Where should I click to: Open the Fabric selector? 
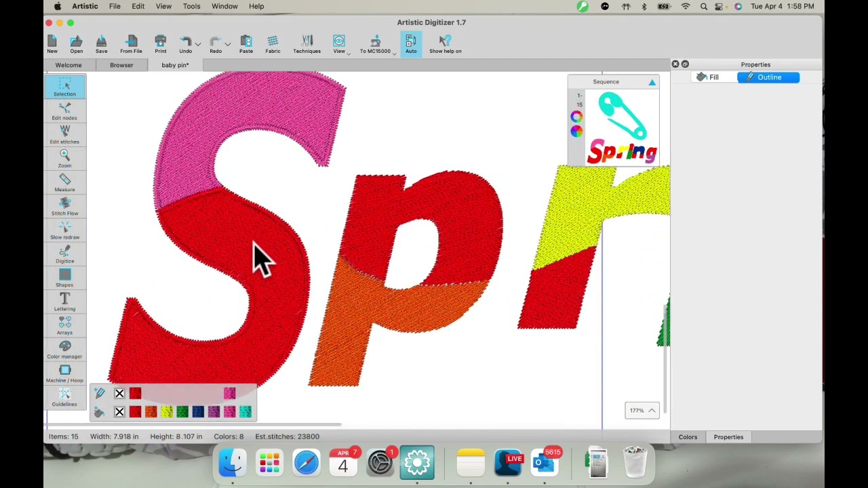click(x=273, y=45)
